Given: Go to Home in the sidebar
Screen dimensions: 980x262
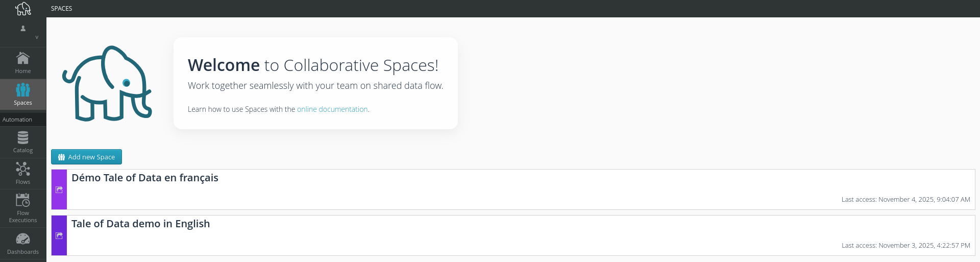Looking at the screenshot, I should click(x=23, y=63).
